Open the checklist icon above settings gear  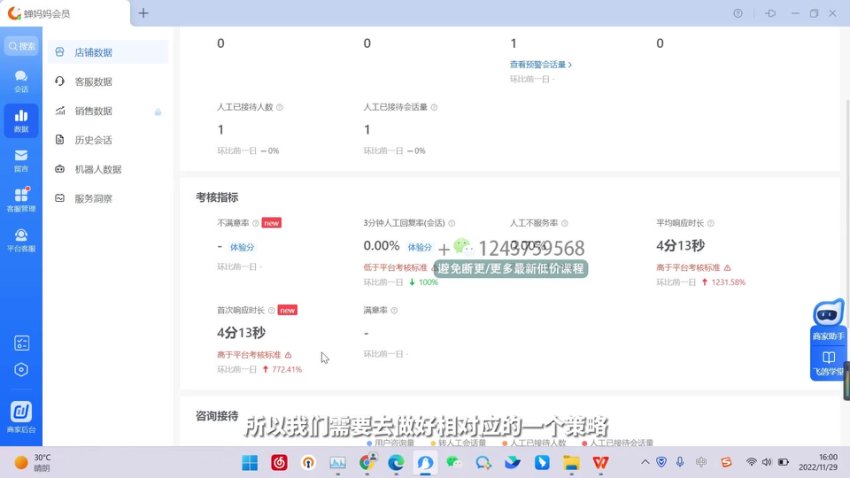tap(21, 343)
